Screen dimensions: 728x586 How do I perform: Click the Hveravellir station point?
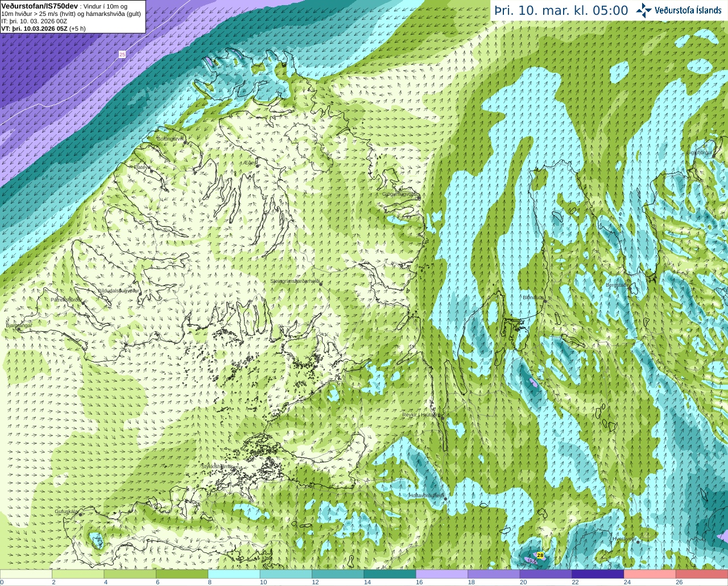pyautogui.click(x=638, y=541)
